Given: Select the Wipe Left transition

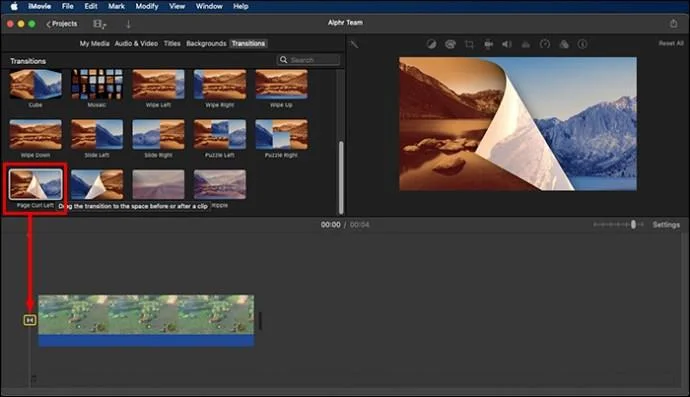Looking at the screenshot, I should point(158,84).
